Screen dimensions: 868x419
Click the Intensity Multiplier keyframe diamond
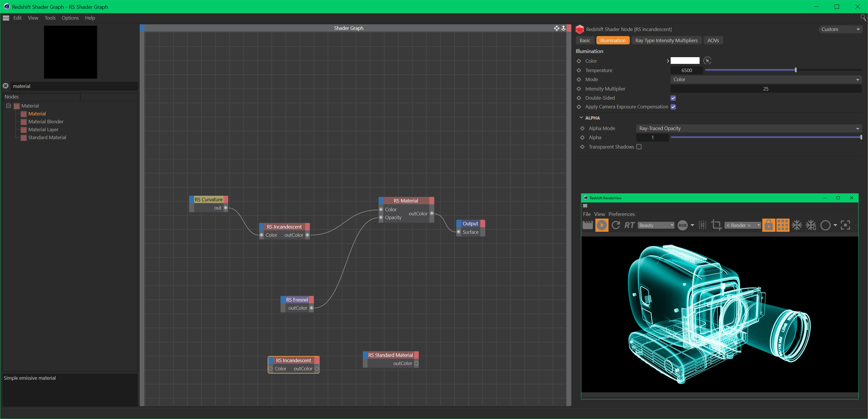(579, 89)
